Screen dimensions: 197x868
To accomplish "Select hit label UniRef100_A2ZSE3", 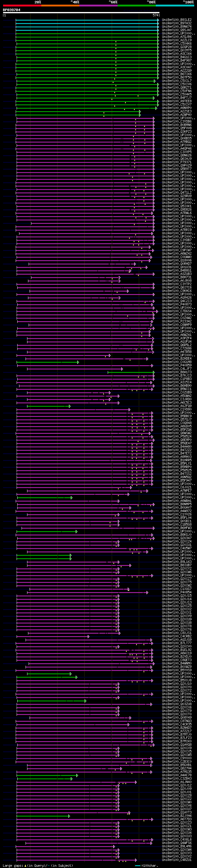I will 177,111.
